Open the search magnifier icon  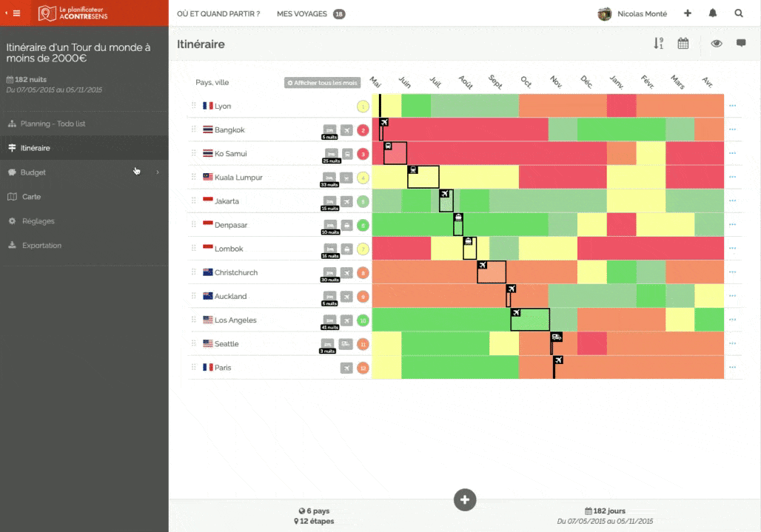(x=739, y=13)
